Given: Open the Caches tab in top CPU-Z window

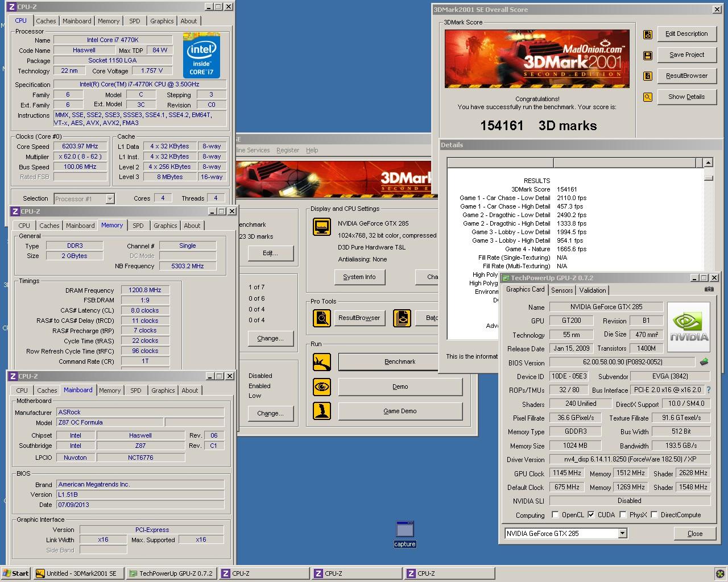Looking at the screenshot, I should (46, 21).
